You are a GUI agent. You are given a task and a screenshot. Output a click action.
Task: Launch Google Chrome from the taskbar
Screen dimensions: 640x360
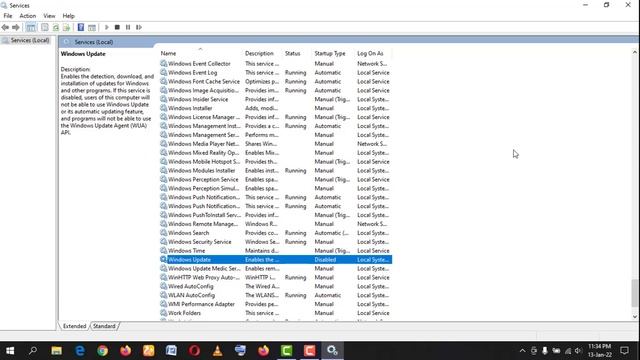[x=102, y=351]
